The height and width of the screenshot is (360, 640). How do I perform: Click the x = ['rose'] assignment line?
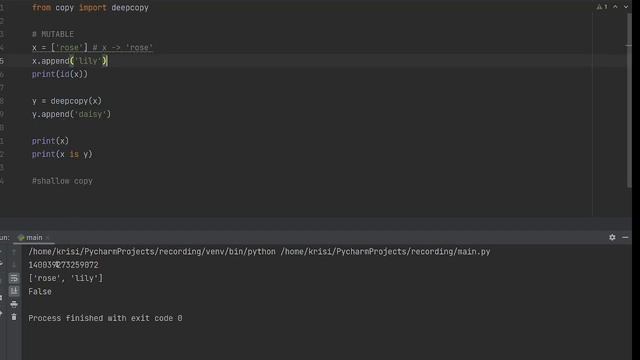92,48
